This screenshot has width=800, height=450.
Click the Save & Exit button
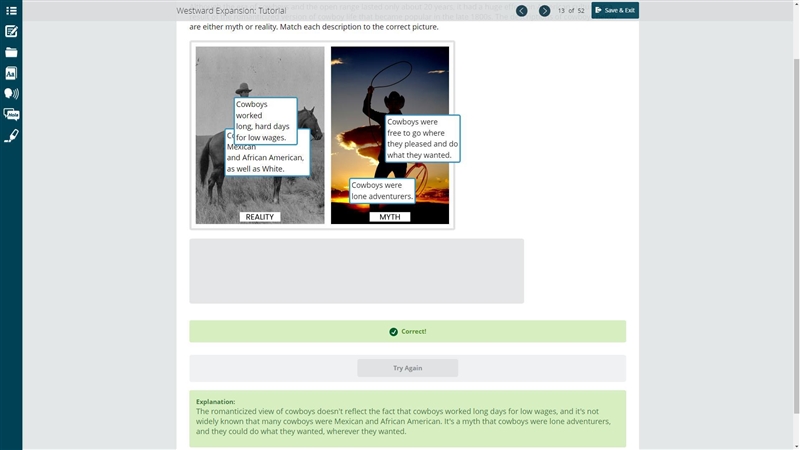pyautogui.click(x=615, y=10)
